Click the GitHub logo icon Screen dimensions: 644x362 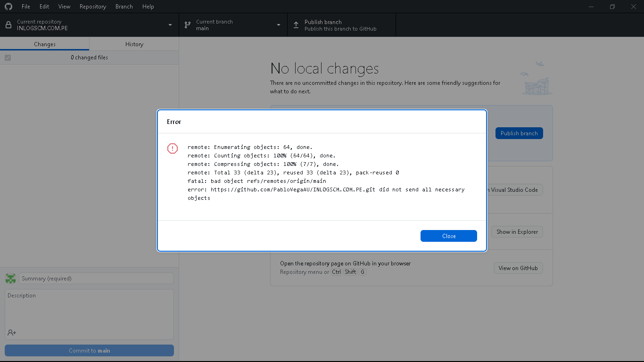click(x=8, y=7)
